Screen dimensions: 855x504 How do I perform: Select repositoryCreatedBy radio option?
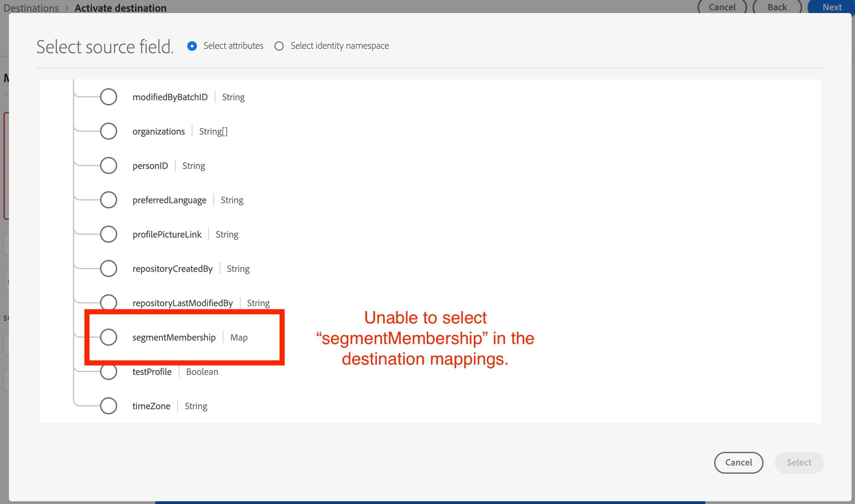coord(108,268)
